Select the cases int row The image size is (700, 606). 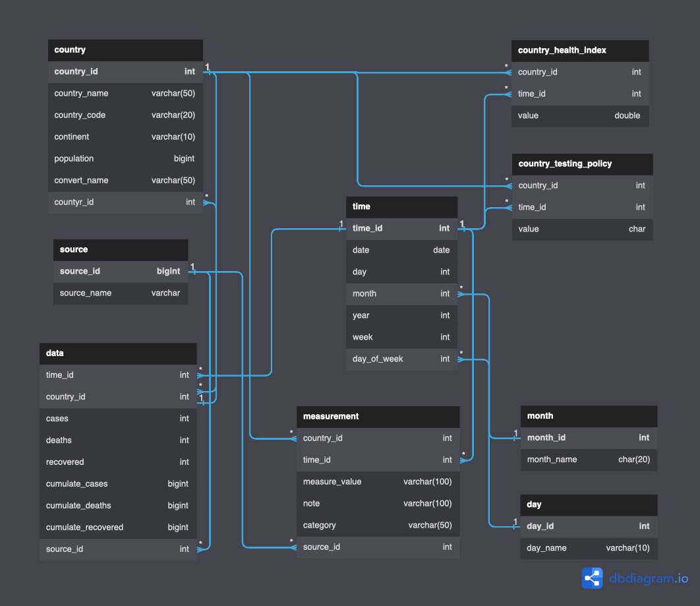click(x=118, y=419)
